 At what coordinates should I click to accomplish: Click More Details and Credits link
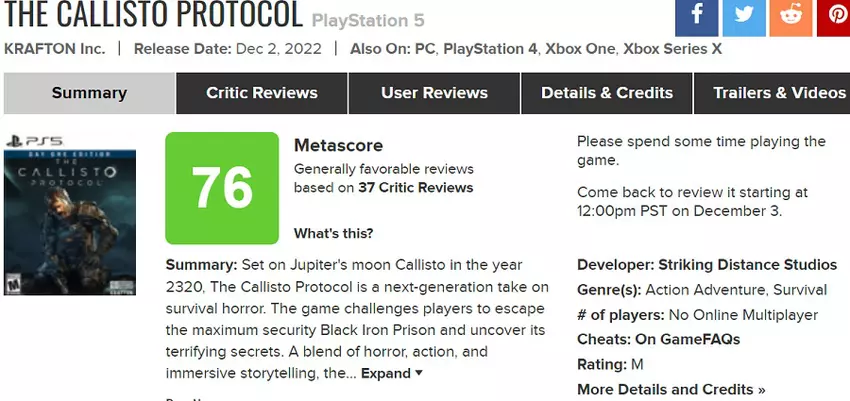(x=670, y=389)
